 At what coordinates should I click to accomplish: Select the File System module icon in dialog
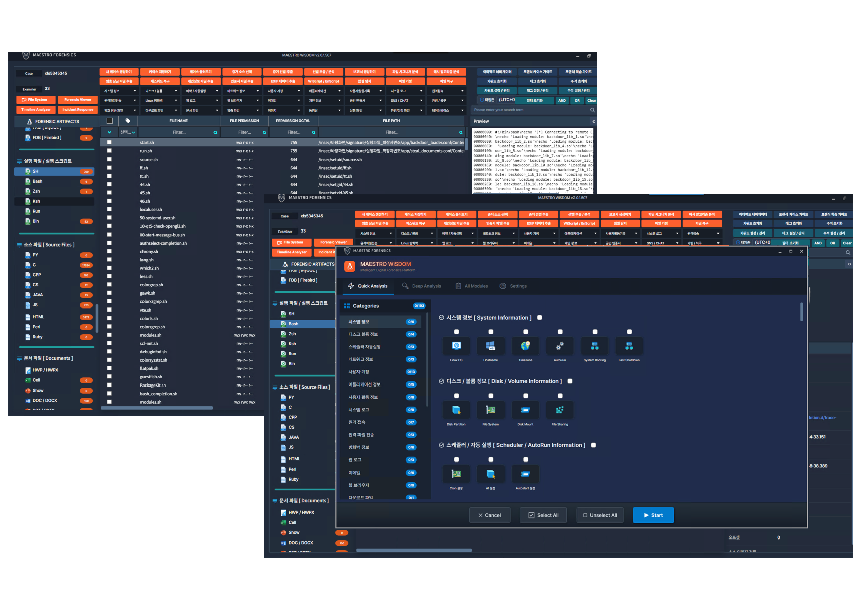pos(491,410)
